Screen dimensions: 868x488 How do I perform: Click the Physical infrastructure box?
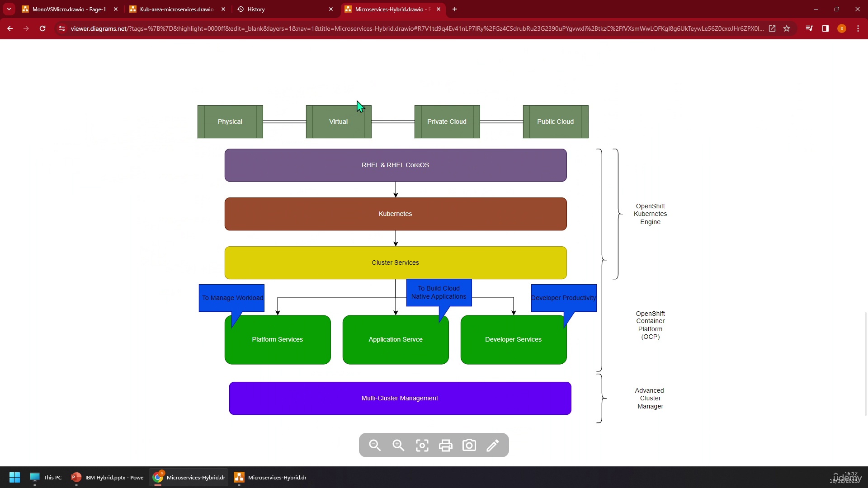(230, 122)
